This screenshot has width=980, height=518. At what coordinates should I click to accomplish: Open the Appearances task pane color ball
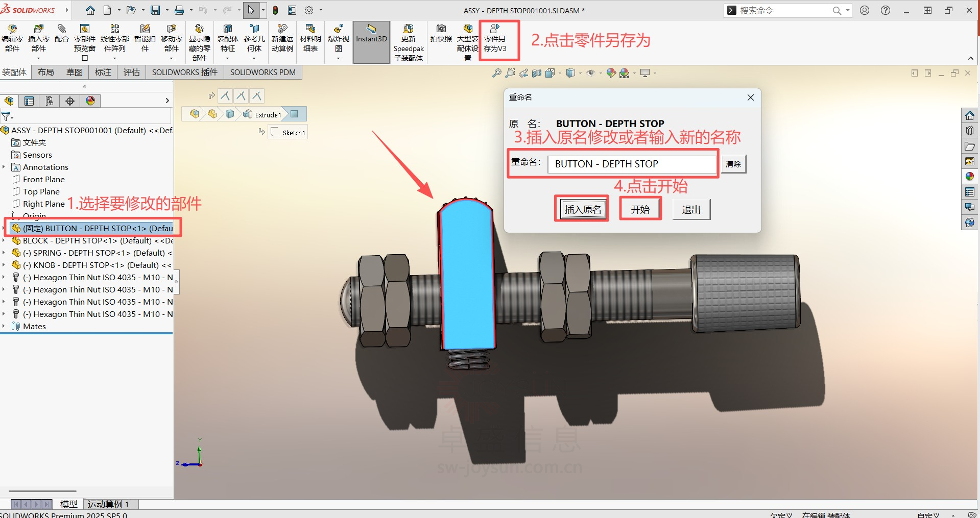click(x=970, y=177)
